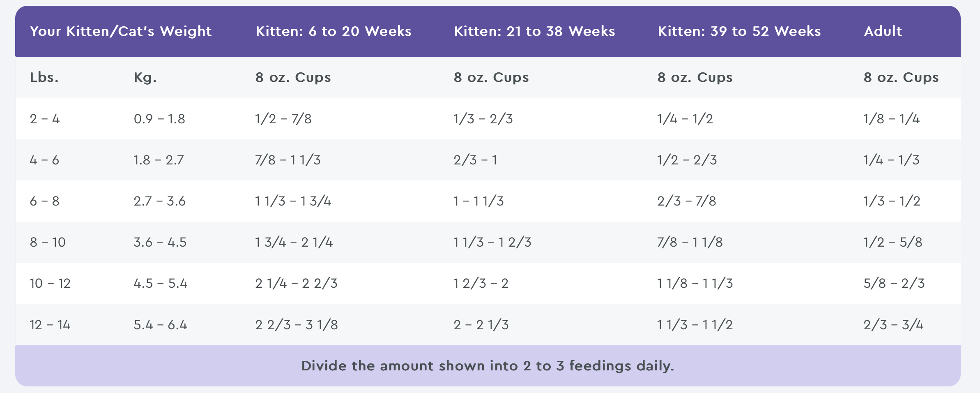
Task: Click the '2/3 – 1' cups cell
Action: pos(475,160)
